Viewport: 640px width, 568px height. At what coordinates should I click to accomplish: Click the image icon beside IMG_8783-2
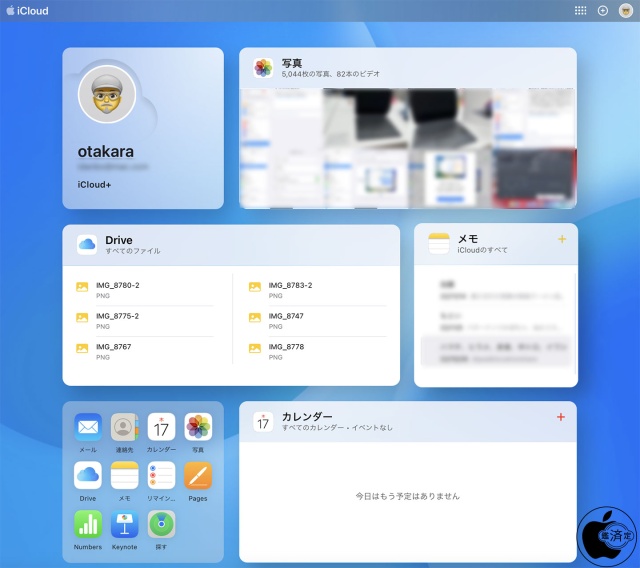click(255, 287)
